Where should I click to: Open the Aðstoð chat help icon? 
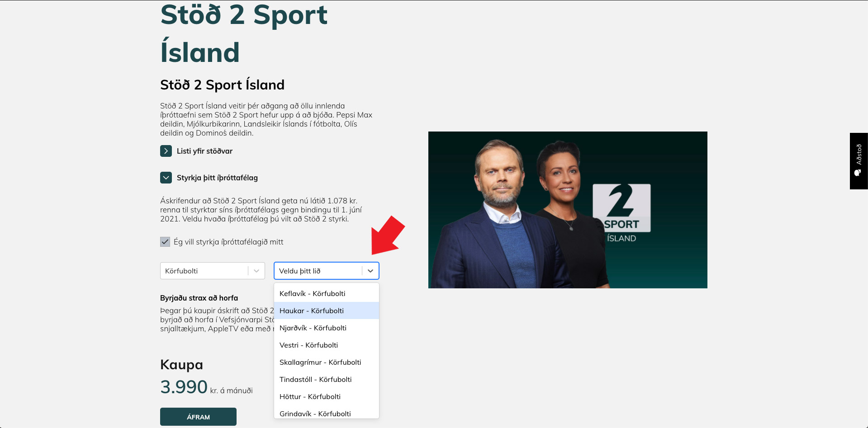point(859,161)
